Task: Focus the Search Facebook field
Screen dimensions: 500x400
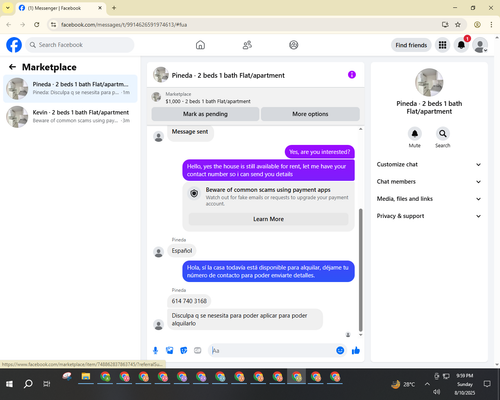Action: (80, 45)
